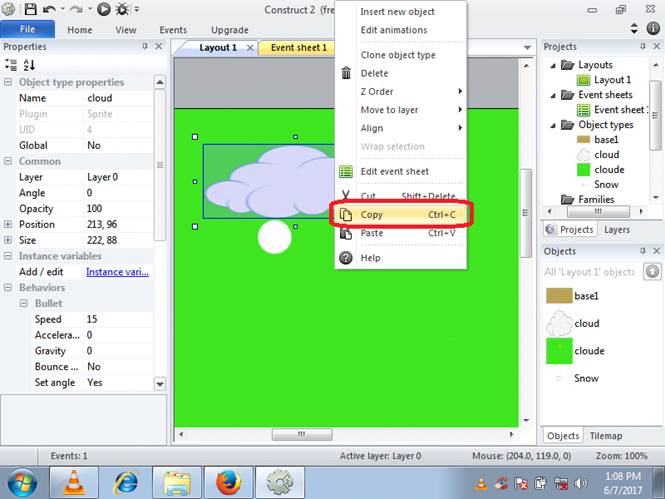The image size is (665, 499).
Task: Pin the Objects panel
Action: coord(643,251)
